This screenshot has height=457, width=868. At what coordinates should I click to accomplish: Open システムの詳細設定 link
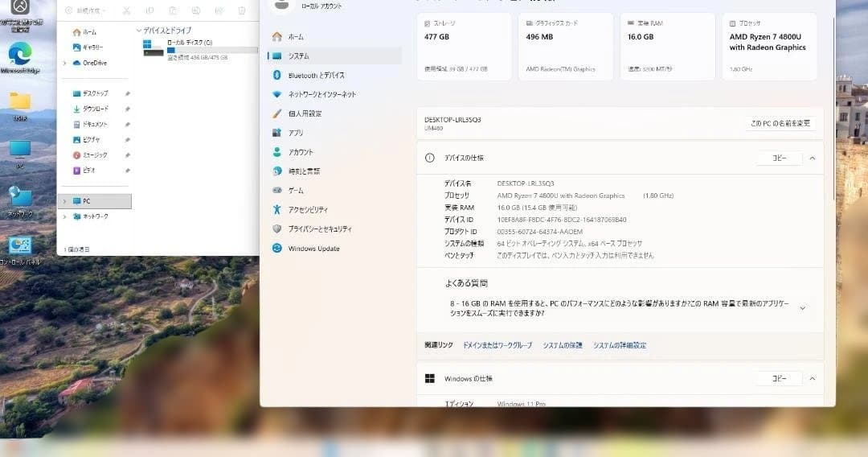pyautogui.click(x=620, y=345)
